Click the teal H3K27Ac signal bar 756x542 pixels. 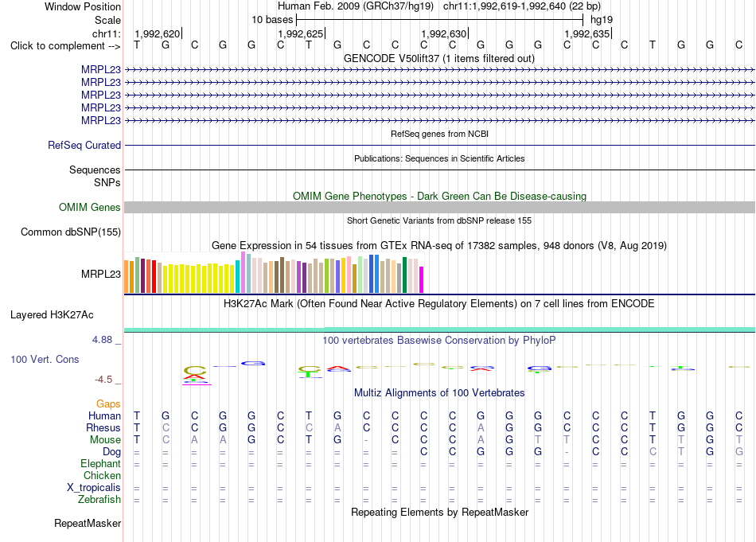click(439, 329)
